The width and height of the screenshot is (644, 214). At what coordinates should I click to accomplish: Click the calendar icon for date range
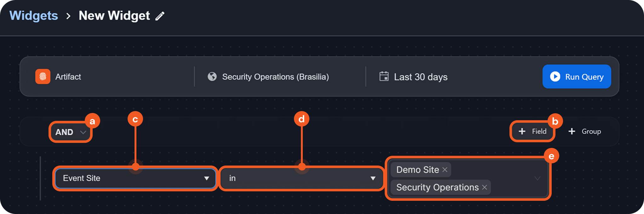384,76
